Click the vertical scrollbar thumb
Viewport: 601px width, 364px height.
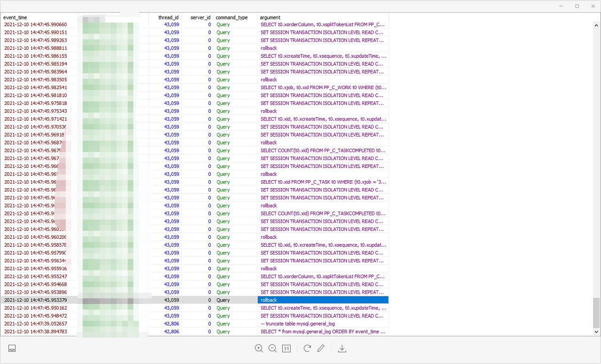pyautogui.click(x=596, y=313)
